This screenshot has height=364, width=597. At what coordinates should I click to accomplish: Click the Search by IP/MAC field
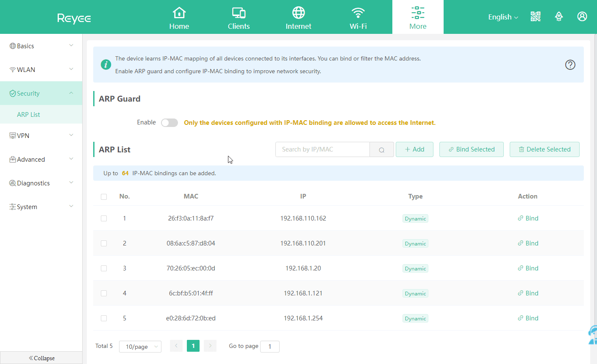click(x=322, y=149)
